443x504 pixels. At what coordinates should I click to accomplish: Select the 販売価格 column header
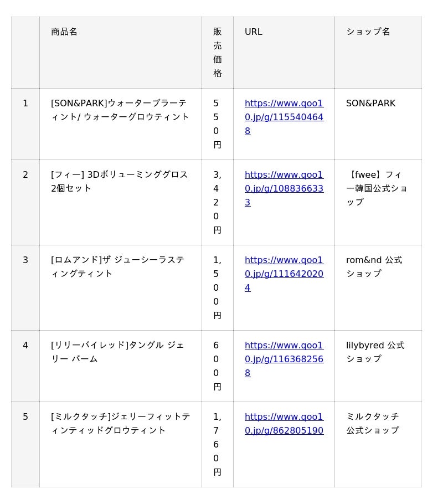(217, 52)
